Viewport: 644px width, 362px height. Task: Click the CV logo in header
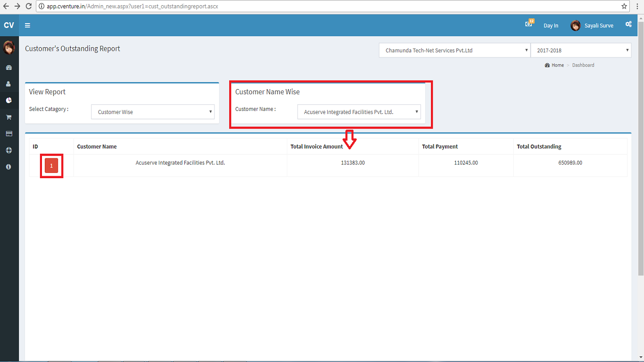coord(9,25)
